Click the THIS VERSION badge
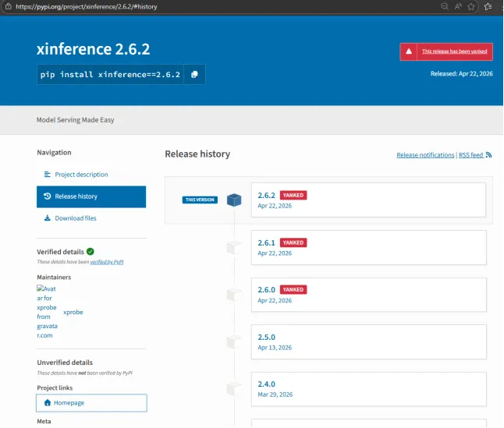The height and width of the screenshot is (428, 504). click(200, 200)
